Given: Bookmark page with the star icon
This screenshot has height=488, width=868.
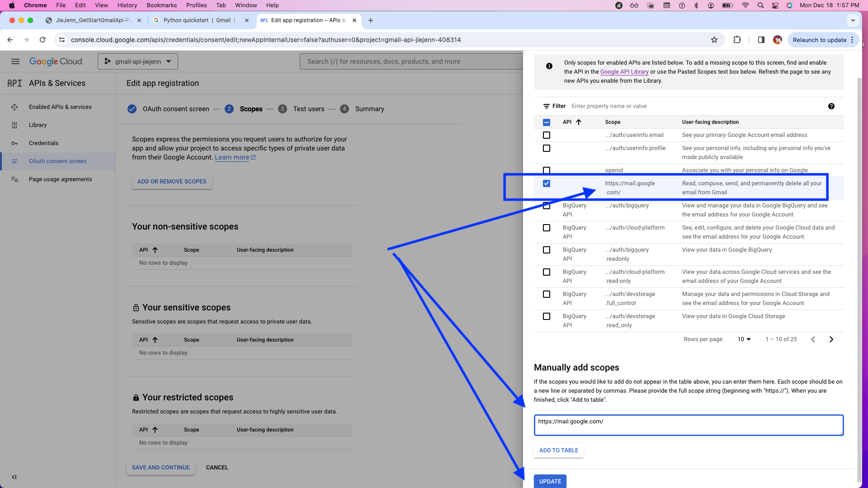Looking at the screenshot, I should point(714,40).
